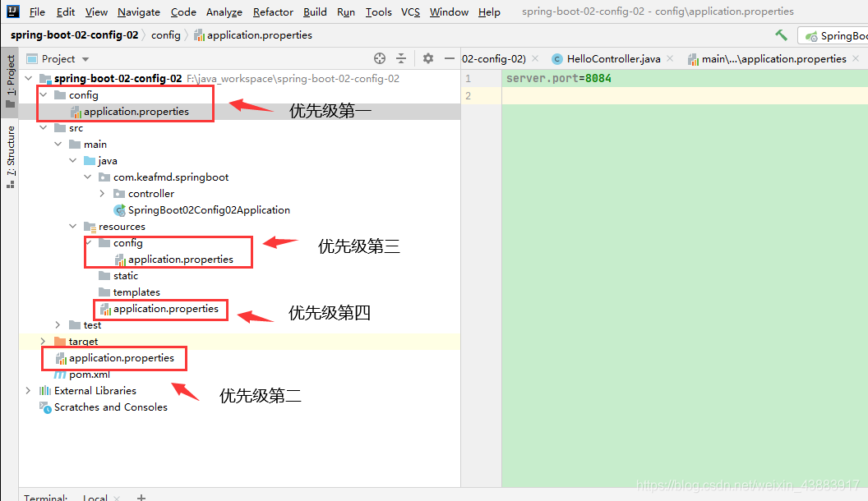Expand External Libraries node
Screen dimensions: 868x501
pyautogui.click(x=29, y=390)
